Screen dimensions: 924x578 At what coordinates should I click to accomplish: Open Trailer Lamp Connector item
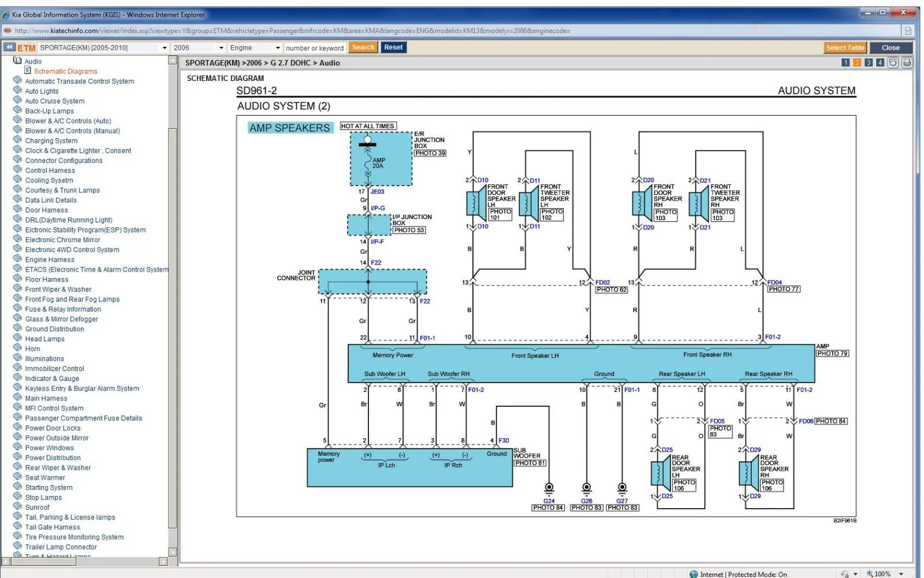61,546
